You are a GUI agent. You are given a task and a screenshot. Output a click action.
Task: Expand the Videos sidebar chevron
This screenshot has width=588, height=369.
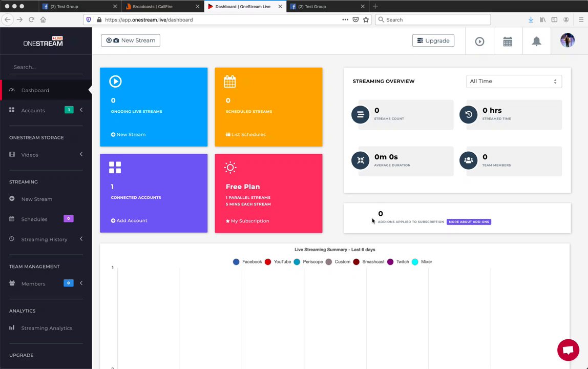[x=81, y=154]
